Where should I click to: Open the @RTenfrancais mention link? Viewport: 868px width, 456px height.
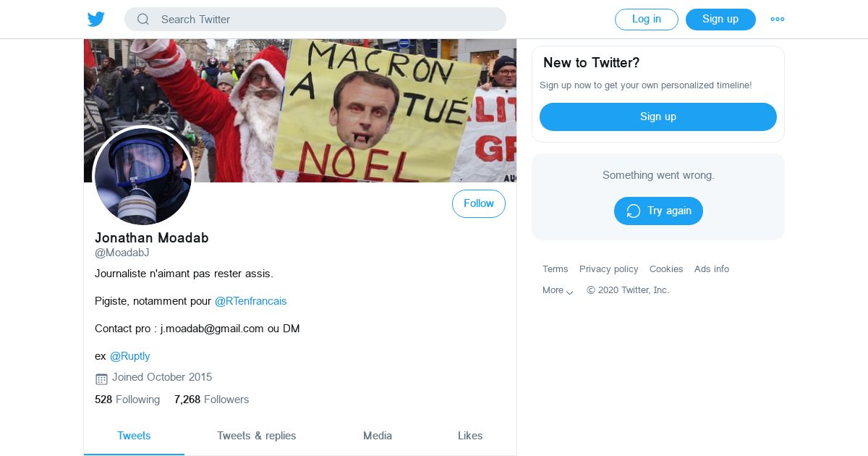[251, 301]
